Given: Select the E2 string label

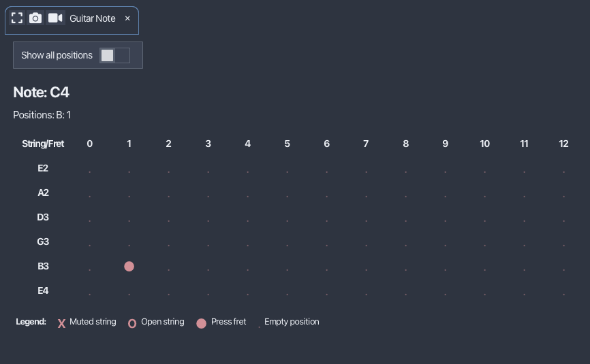Looking at the screenshot, I should coord(43,168).
